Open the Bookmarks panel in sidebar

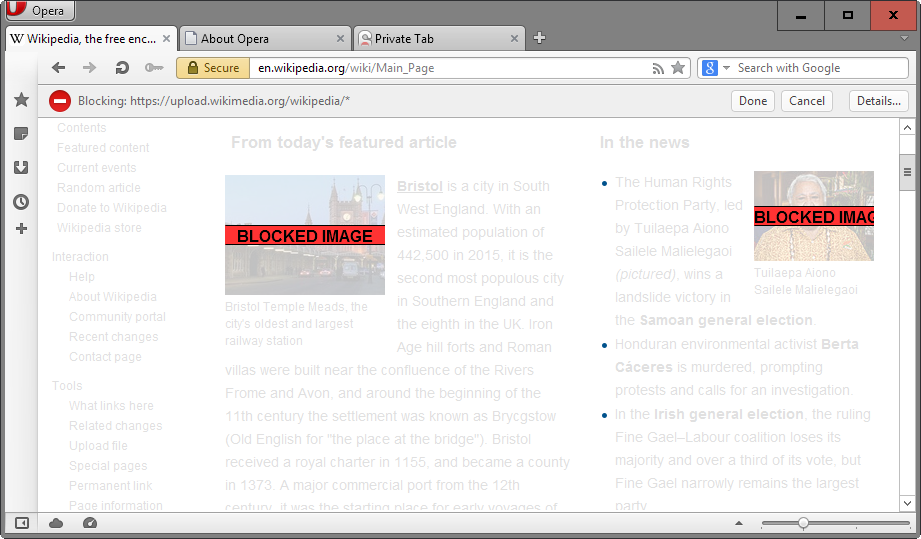pos(21,100)
